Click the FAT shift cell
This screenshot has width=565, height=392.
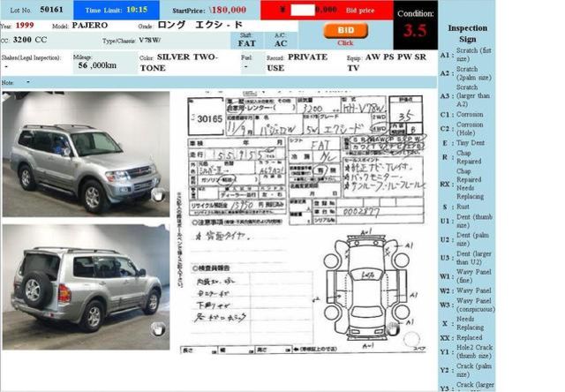pos(247,41)
